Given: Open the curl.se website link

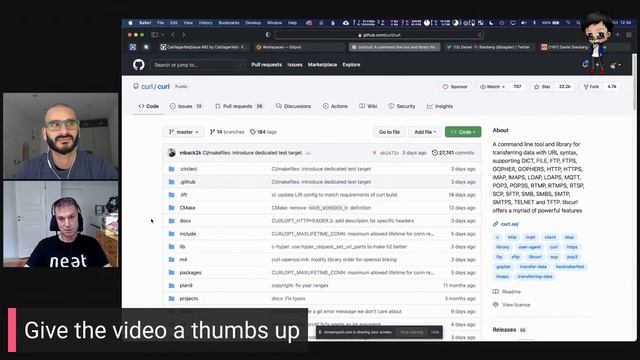Looking at the screenshot, I should click(x=509, y=224).
